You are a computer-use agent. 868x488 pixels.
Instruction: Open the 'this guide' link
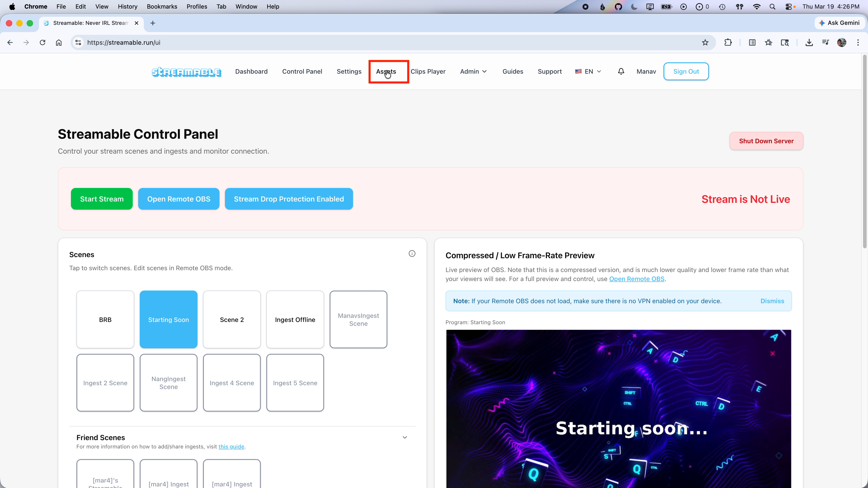(231, 447)
